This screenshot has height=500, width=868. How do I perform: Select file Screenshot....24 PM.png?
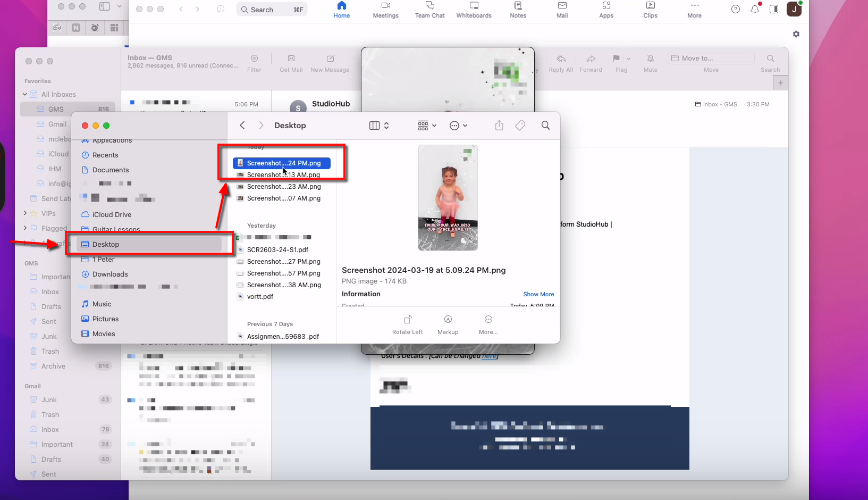(x=282, y=163)
